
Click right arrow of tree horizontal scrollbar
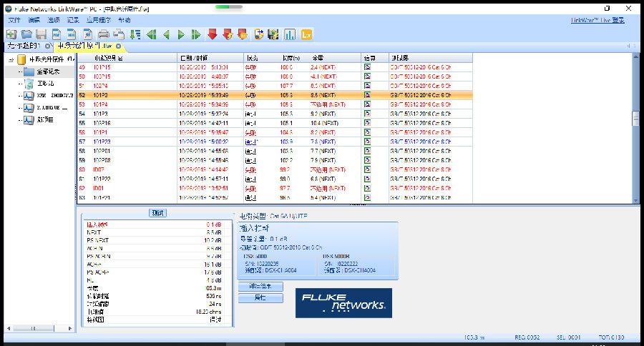(x=70, y=328)
